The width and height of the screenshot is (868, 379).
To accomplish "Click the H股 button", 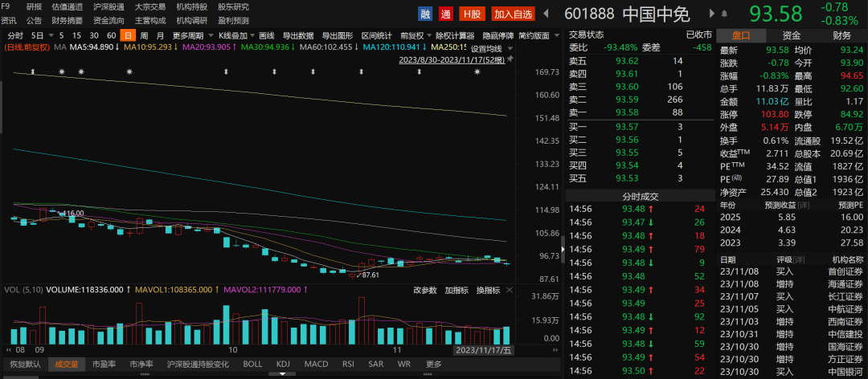I will point(473,14).
